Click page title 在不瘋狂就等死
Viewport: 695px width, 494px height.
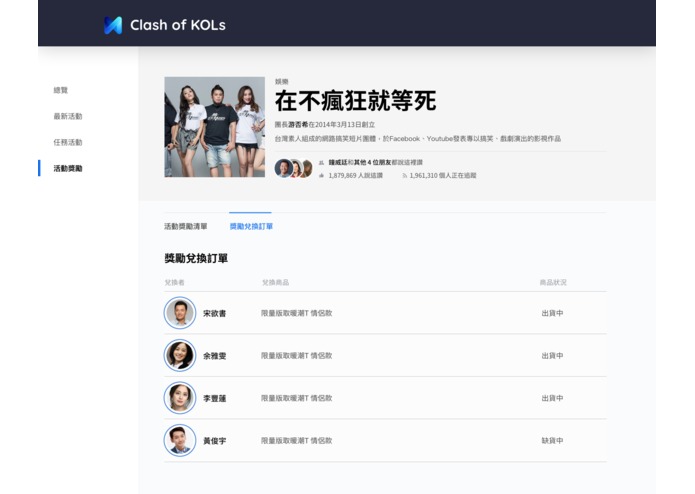355,101
